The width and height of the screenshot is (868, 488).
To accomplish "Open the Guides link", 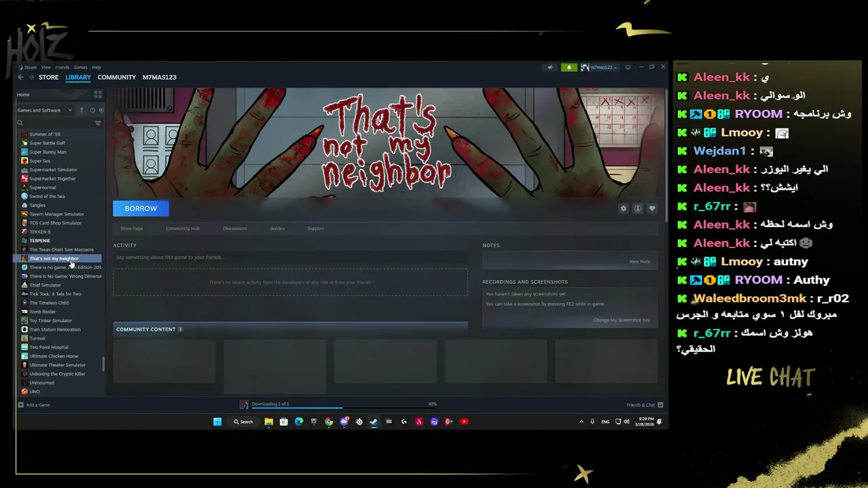I will pyautogui.click(x=277, y=228).
